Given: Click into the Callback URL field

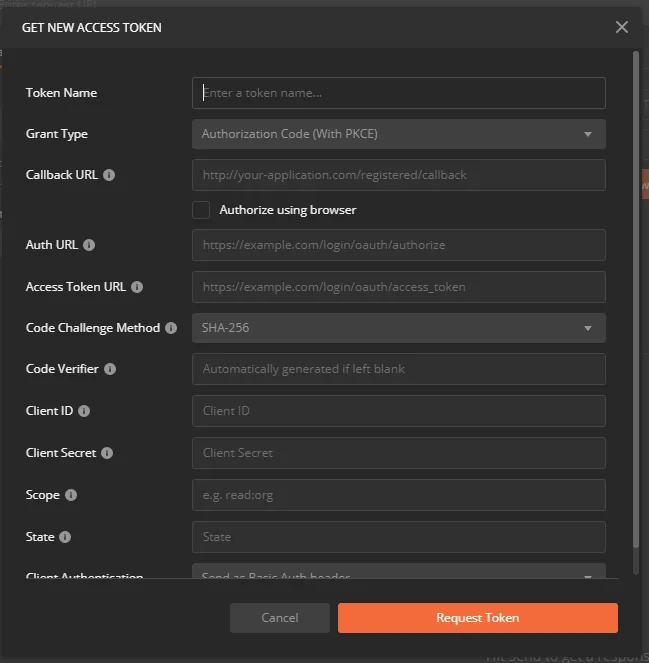Looking at the screenshot, I should (x=398, y=175).
